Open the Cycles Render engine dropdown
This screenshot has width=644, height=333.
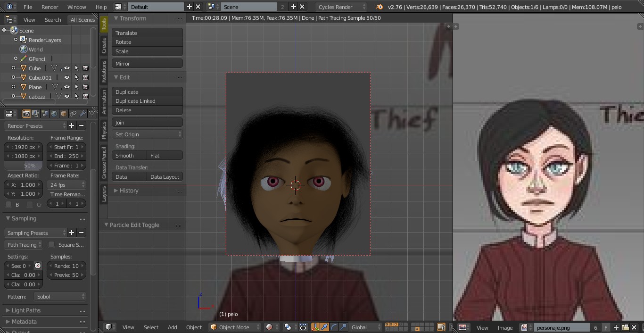tap(341, 7)
